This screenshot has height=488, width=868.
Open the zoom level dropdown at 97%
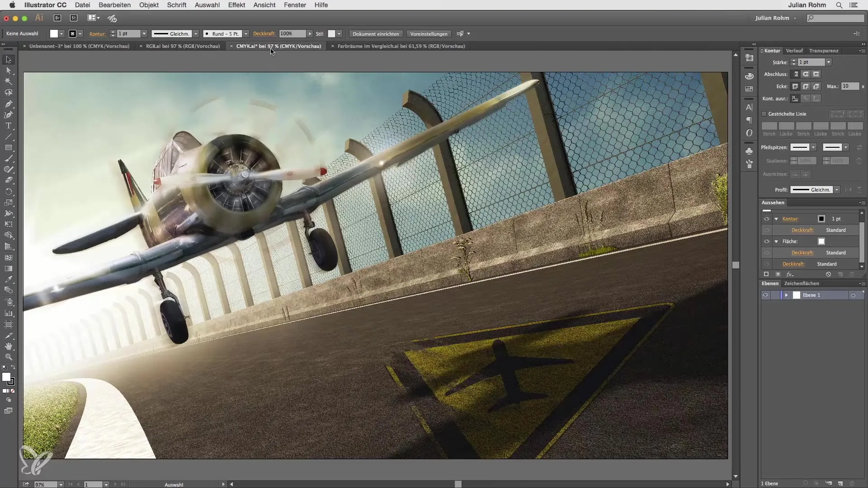click(x=61, y=484)
